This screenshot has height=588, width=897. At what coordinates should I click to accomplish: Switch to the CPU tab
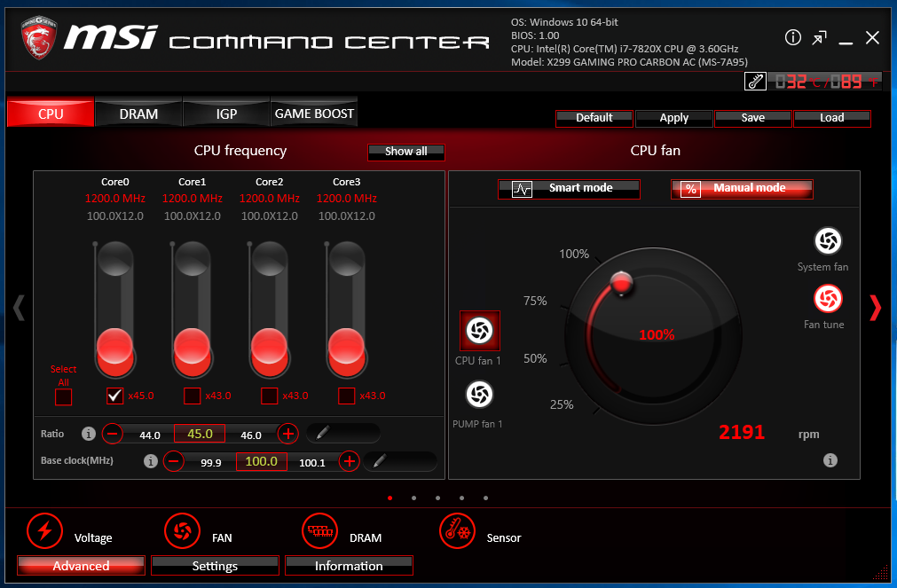51,113
